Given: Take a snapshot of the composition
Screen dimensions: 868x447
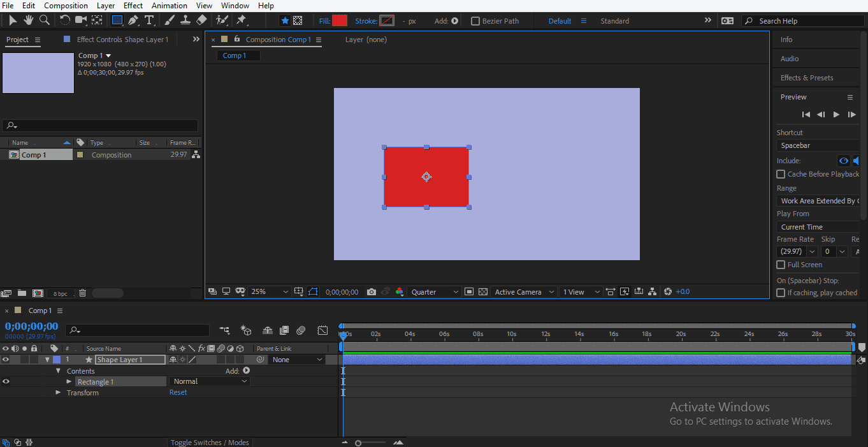Looking at the screenshot, I should (372, 291).
